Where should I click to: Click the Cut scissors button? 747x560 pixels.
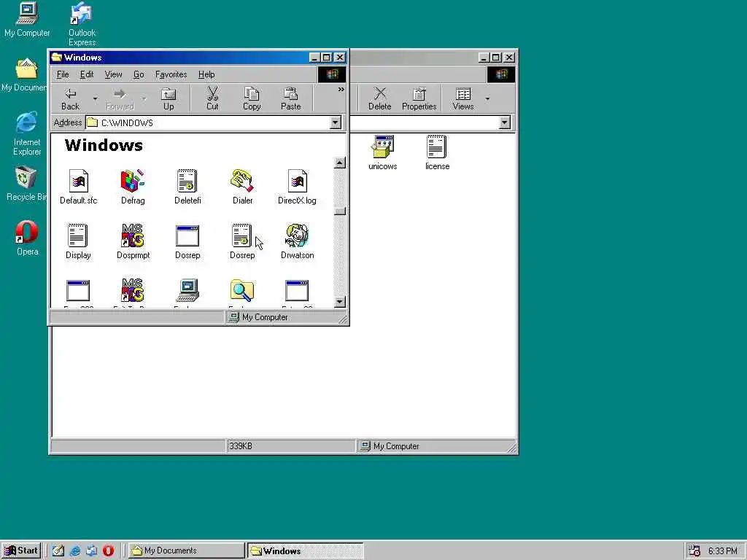pyautogui.click(x=212, y=98)
